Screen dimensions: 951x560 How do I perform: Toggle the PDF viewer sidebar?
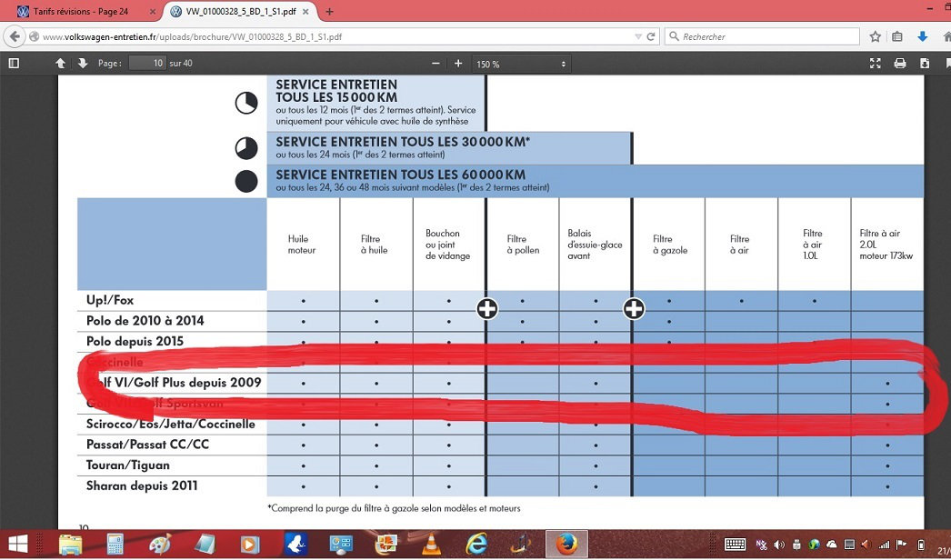point(14,63)
